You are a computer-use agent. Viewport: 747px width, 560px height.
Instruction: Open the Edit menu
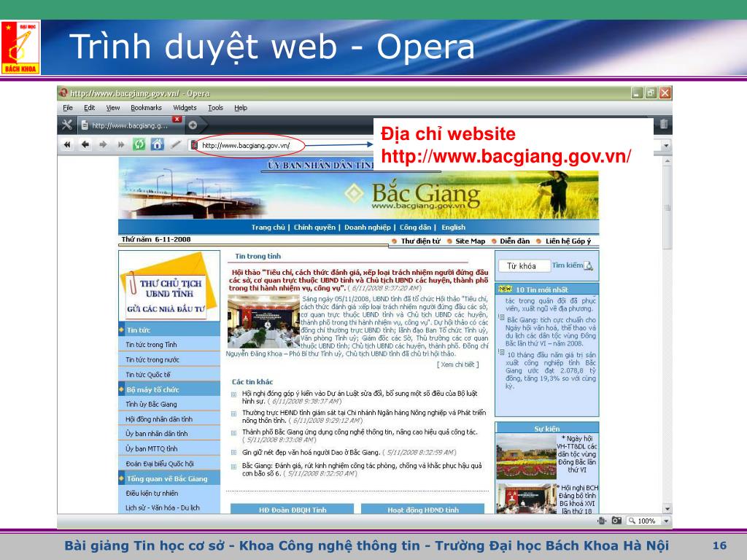point(90,108)
